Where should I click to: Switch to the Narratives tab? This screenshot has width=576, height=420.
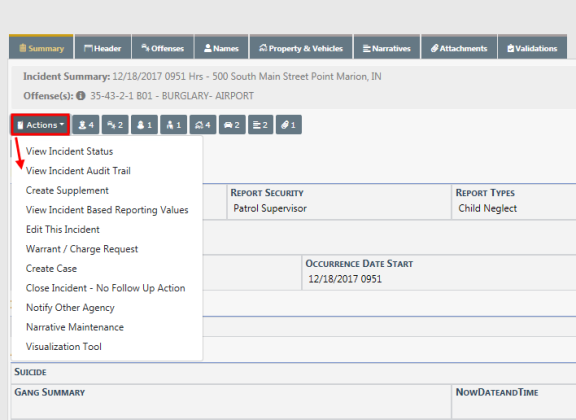pos(387,48)
